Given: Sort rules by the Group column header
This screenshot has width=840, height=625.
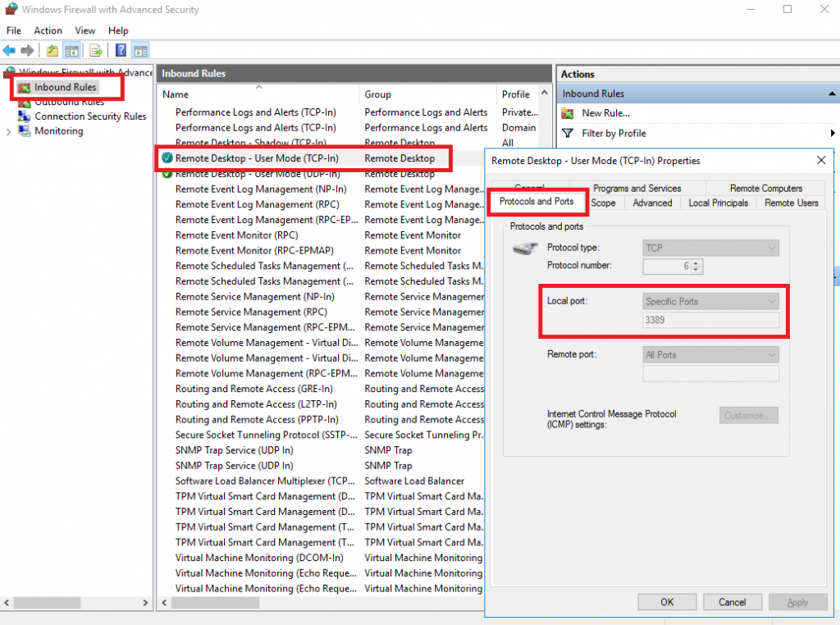Looking at the screenshot, I should tap(428, 94).
